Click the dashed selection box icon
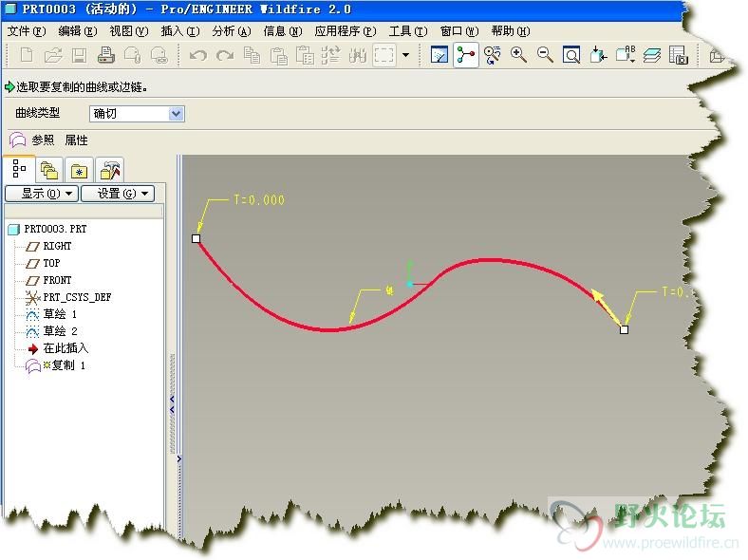This screenshot has width=748, height=560. tap(384, 55)
